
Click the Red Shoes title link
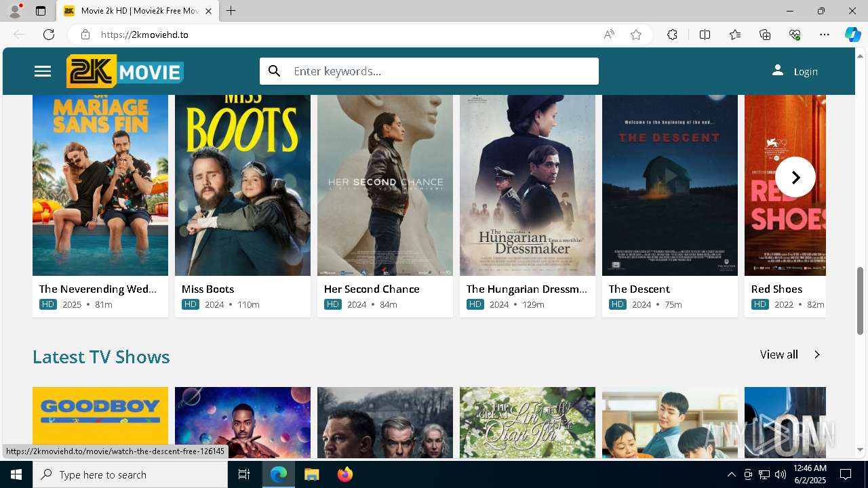coord(776,289)
